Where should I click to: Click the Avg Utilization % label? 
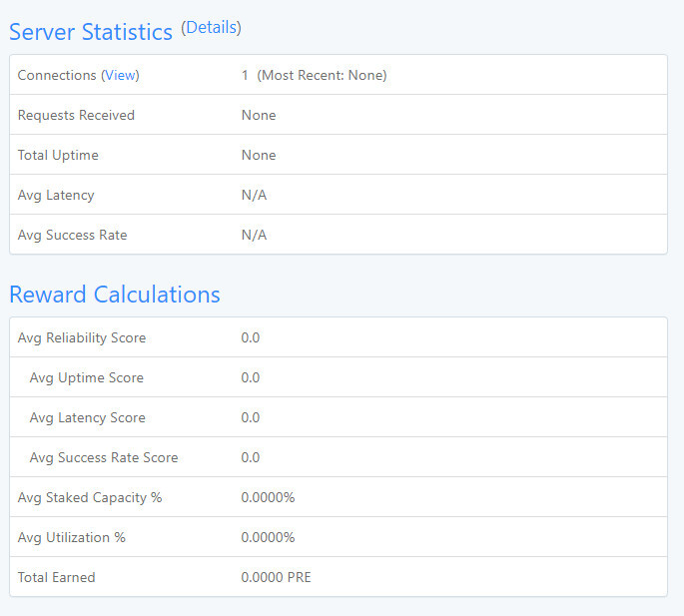(72, 537)
